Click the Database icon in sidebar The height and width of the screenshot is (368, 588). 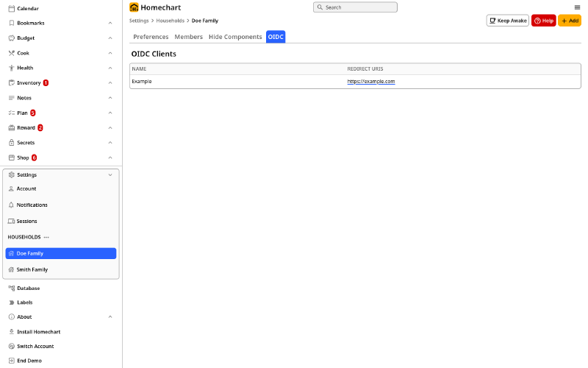point(11,289)
